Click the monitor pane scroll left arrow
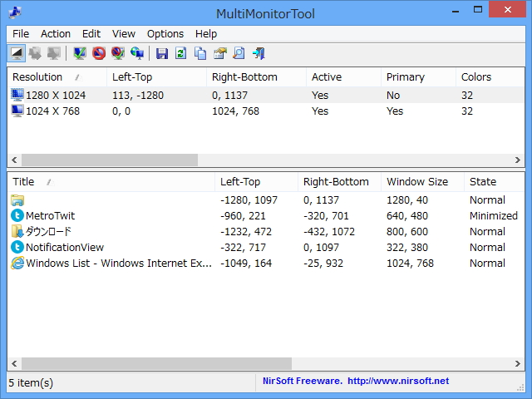The height and width of the screenshot is (399, 532). point(14,160)
